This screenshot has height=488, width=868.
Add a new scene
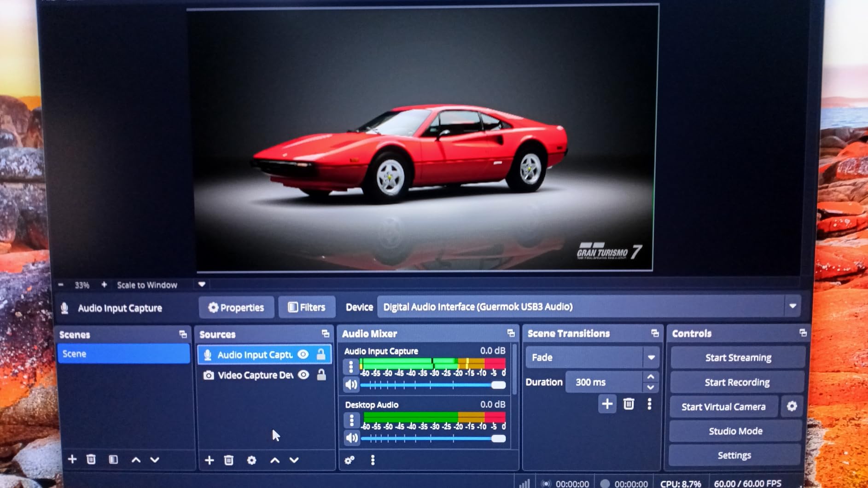72,459
